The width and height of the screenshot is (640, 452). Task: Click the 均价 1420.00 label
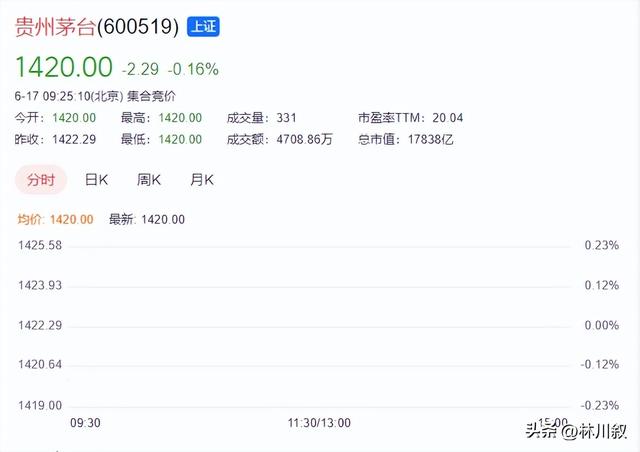click(x=56, y=220)
